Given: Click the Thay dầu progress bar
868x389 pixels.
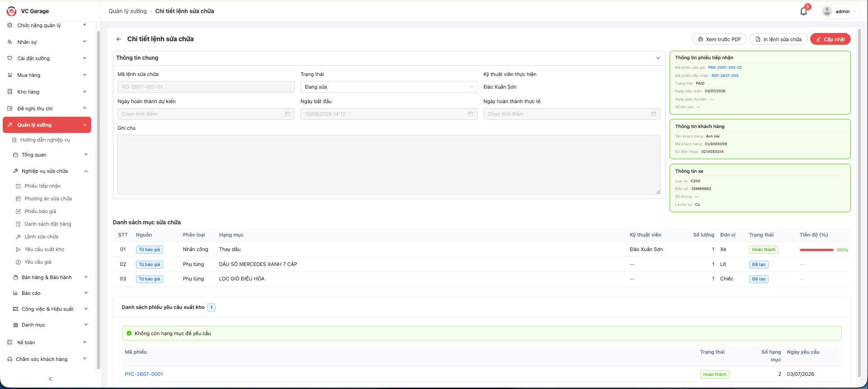Looking at the screenshot, I should pos(816,250).
